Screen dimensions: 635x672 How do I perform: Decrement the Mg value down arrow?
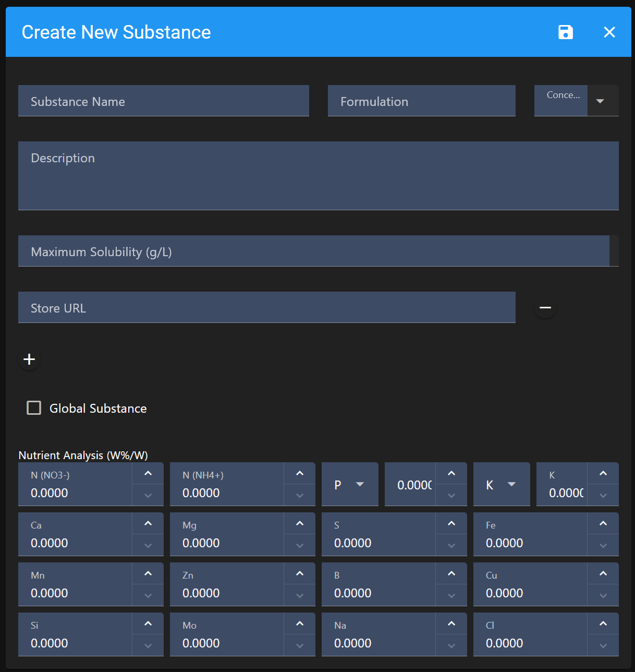click(300, 545)
